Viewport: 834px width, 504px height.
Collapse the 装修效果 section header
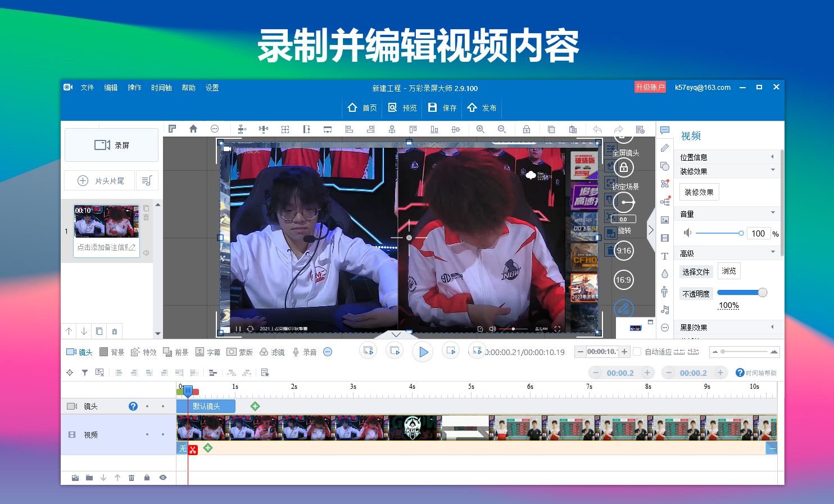[x=727, y=171]
